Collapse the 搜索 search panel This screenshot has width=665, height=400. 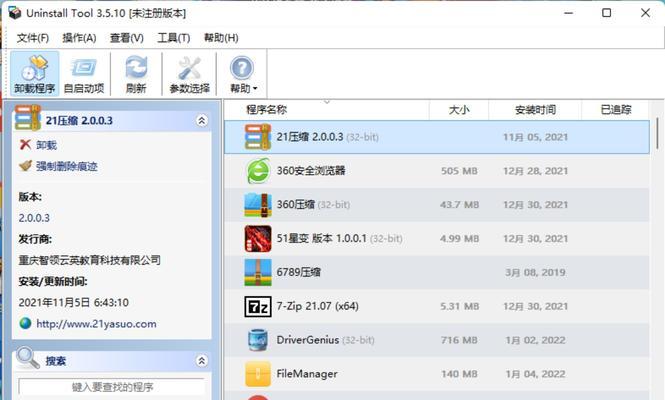tap(202, 361)
